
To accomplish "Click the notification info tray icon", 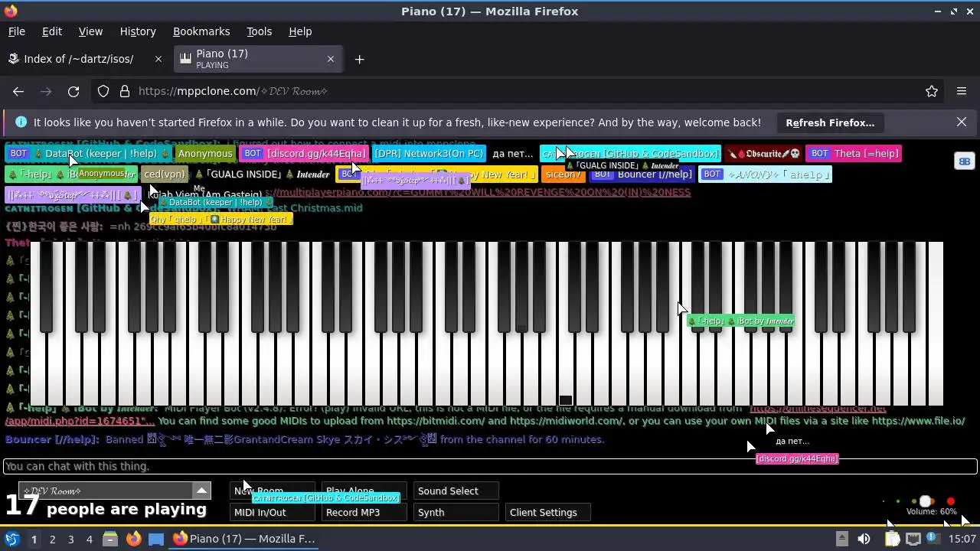I will 933,539.
